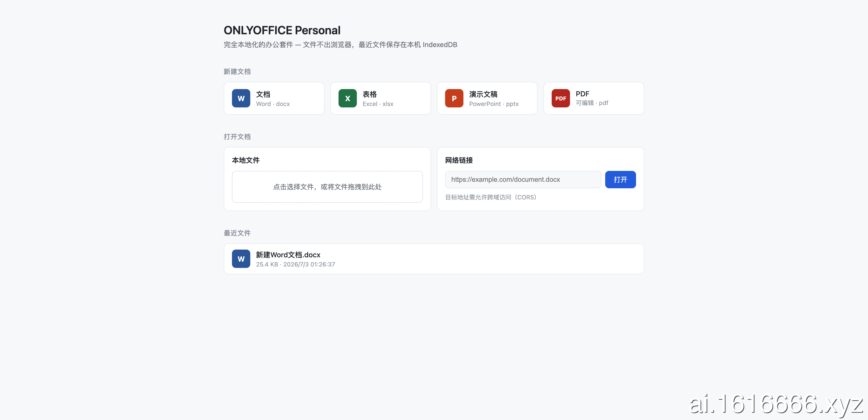This screenshot has height=420, width=868.
Task: Click the blue Word icon in the 文档 card
Action: point(241,98)
